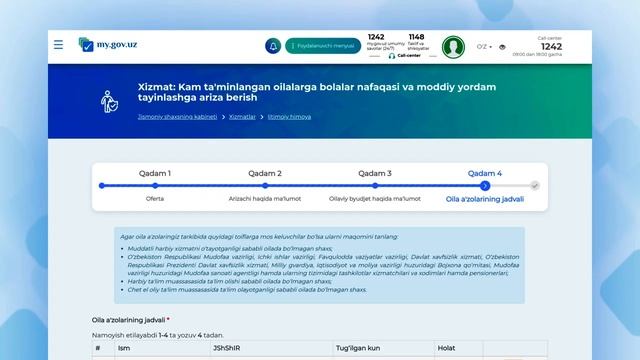640x360 pixels.
Task: Open Jismoniy shaxsning kabineti breadcrumb
Action: pos(177,117)
